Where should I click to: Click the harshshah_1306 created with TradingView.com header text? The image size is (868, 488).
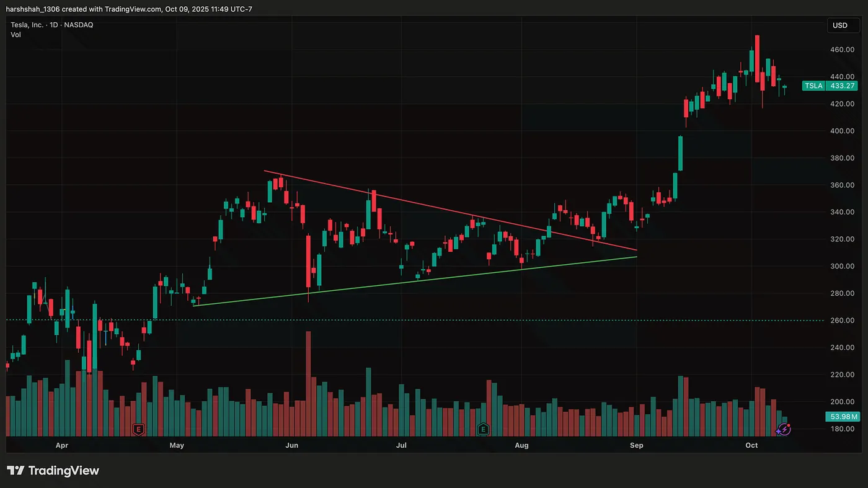click(x=129, y=9)
